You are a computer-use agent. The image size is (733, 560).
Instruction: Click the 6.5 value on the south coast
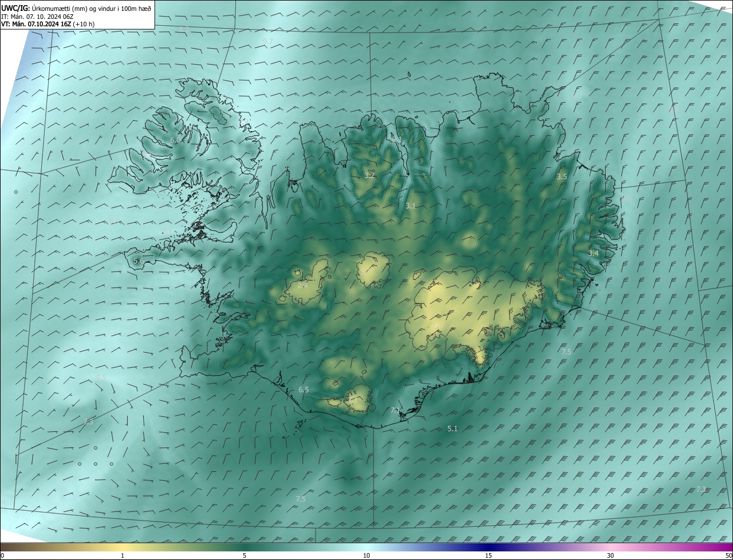(x=304, y=389)
